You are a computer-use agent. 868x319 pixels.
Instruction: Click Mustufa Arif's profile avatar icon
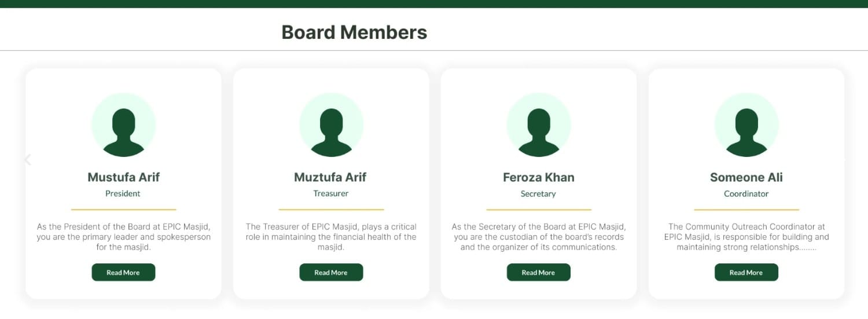[x=123, y=125]
